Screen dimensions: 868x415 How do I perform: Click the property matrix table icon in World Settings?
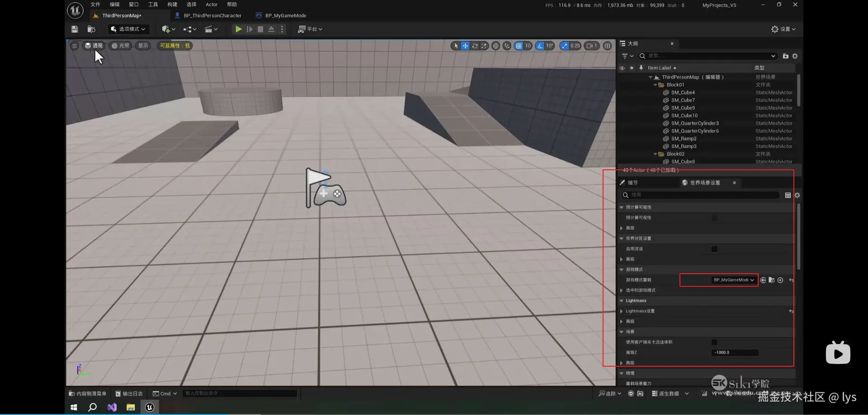click(x=788, y=195)
